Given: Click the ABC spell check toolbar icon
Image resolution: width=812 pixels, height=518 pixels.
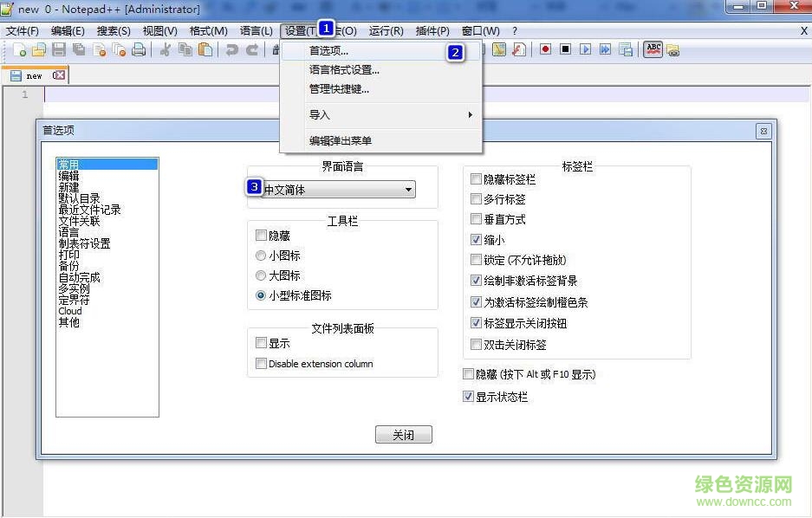Looking at the screenshot, I should pos(653,50).
